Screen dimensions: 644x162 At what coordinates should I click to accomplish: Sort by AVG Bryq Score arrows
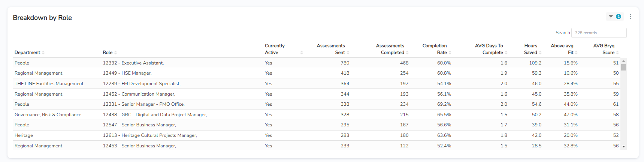pos(617,53)
